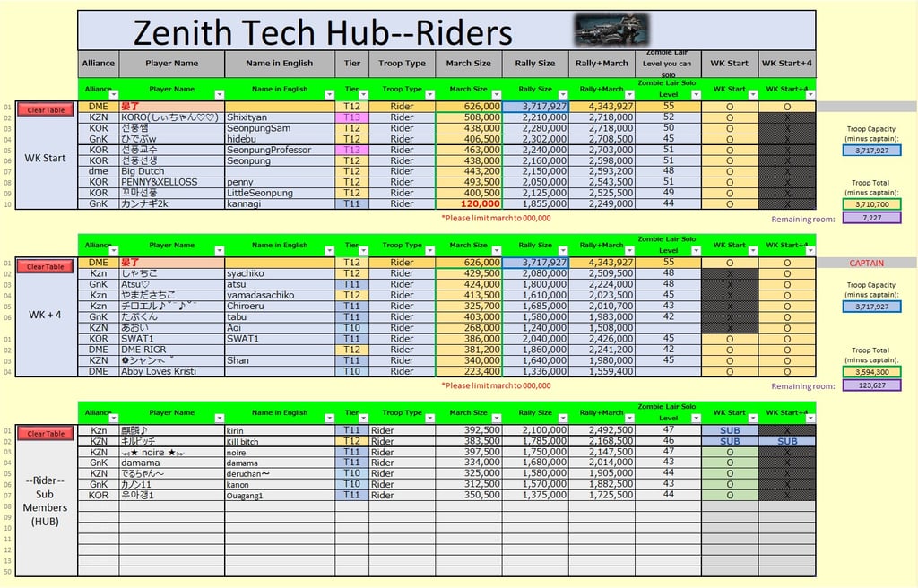Screen dimensions: 918x588
Task: Open Troop Type filter in WK + 4 table
Action: click(x=430, y=251)
